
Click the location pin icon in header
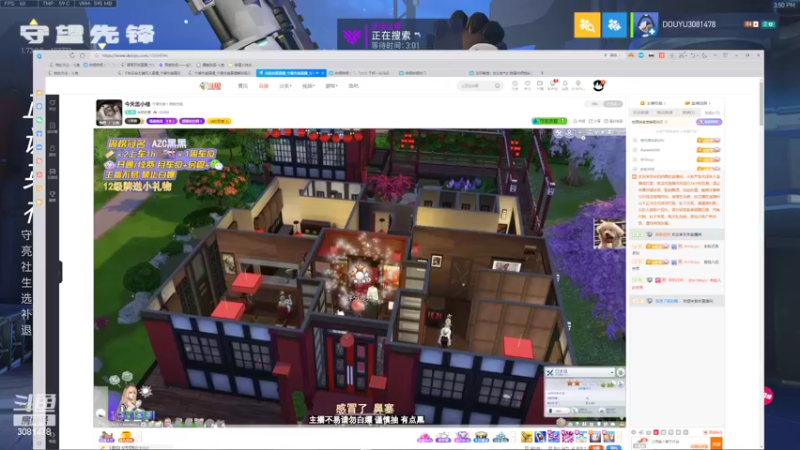pyautogui.click(x=578, y=85)
